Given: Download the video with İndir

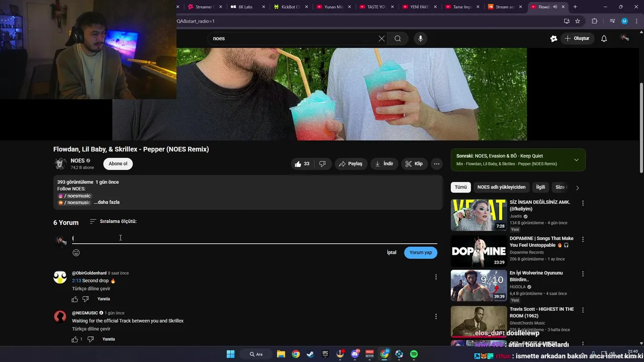Looking at the screenshot, I should [384, 164].
